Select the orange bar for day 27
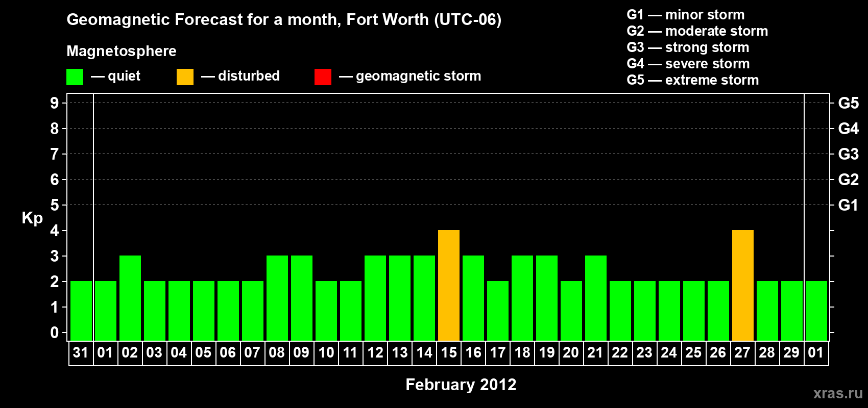This screenshot has width=868, height=408. point(743,285)
